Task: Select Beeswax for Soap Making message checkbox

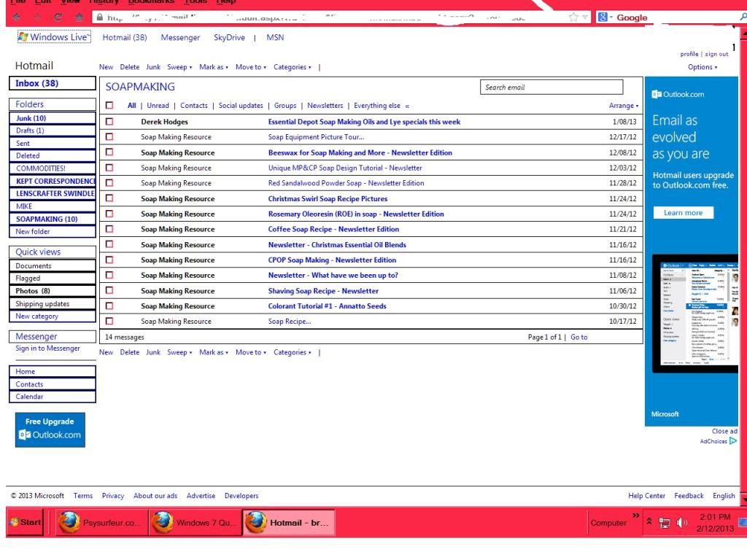Action: point(109,152)
